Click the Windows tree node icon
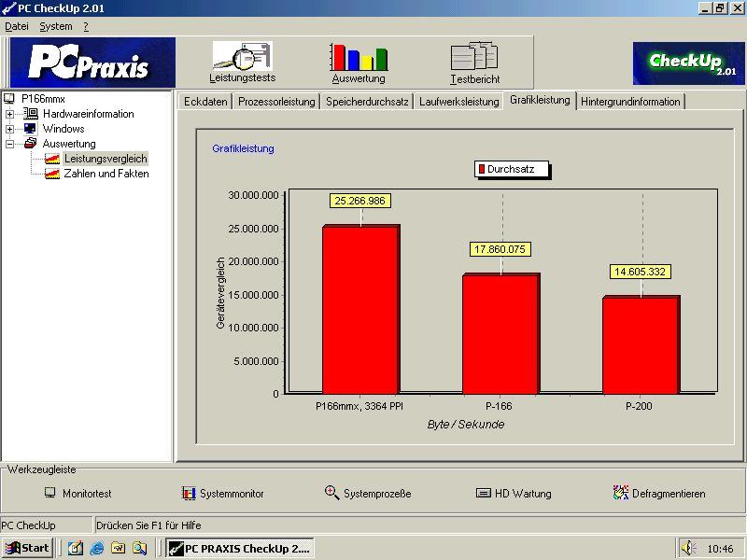This screenshot has height=560, width=747. [x=31, y=129]
